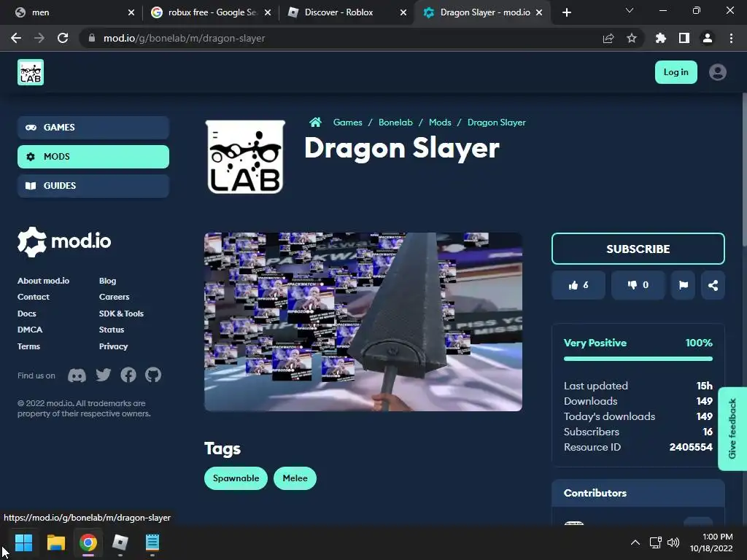Open mod.io Facebook link icon
The height and width of the screenshot is (560, 747).
[x=128, y=375]
